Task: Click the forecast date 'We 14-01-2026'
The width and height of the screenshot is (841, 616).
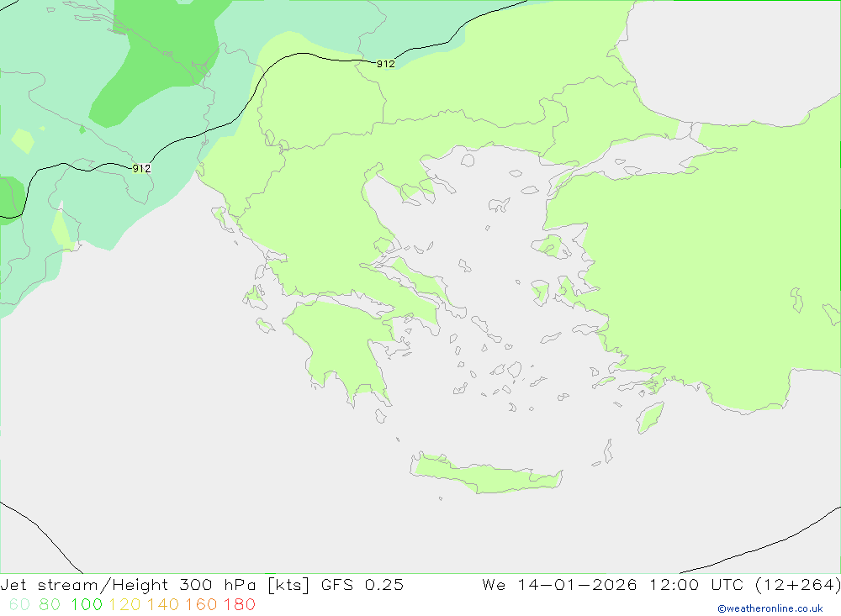Action: 559,584
